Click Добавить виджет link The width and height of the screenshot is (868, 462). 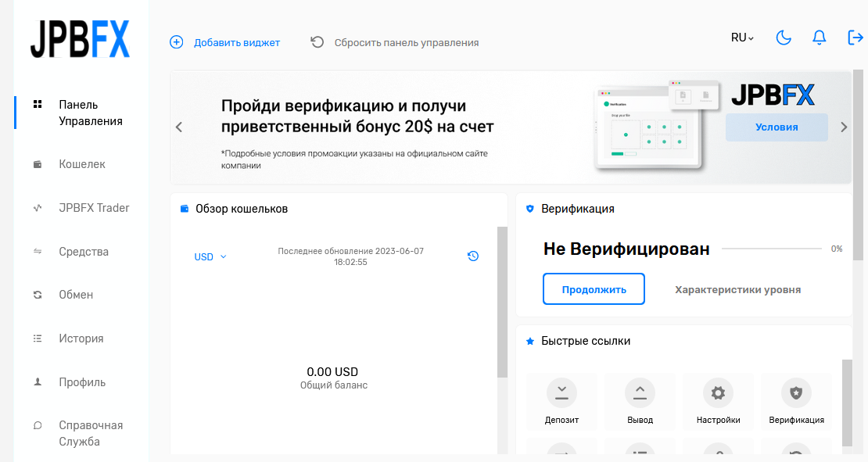tap(237, 42)
